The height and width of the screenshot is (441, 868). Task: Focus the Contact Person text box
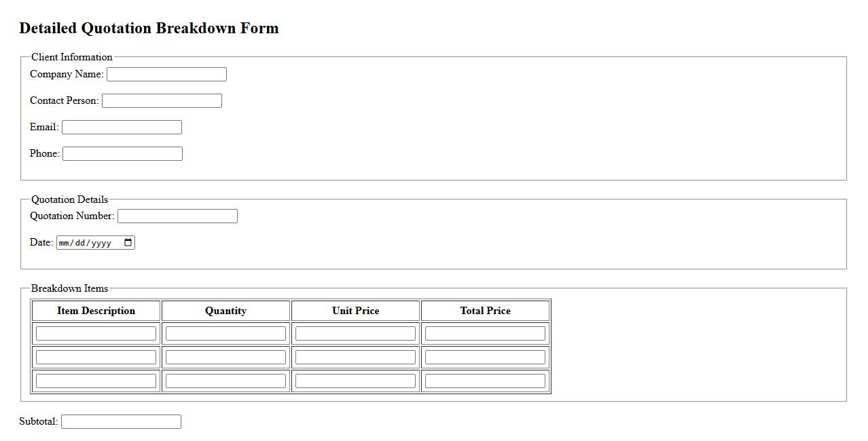[162, 101]
